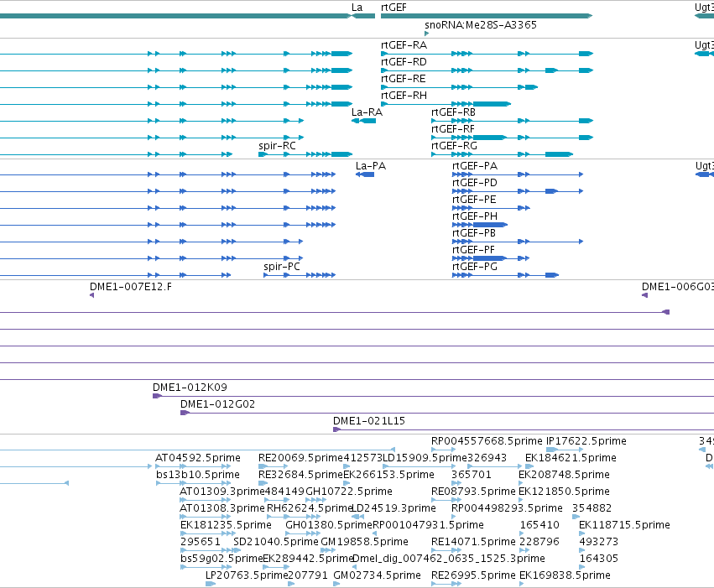Click the rtGEF-PB CDS label
Screen dimensions: 714x588
tap(473, 233)
